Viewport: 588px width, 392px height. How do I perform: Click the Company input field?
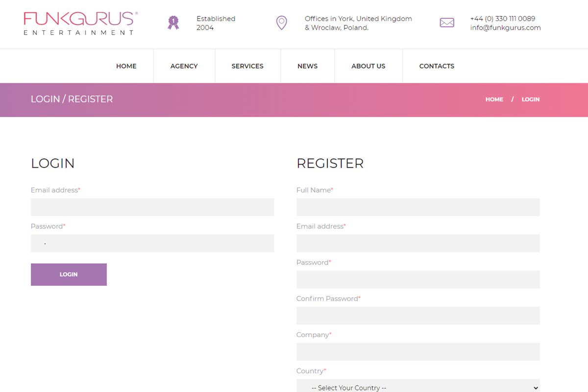417,352
